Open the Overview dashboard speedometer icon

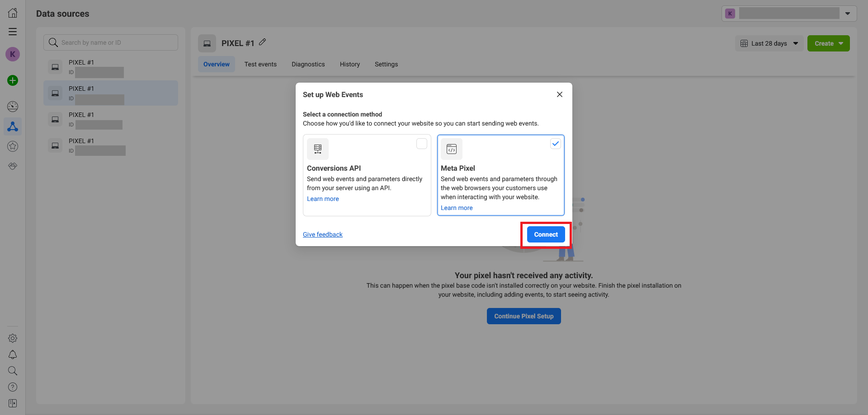pos(12,107)
